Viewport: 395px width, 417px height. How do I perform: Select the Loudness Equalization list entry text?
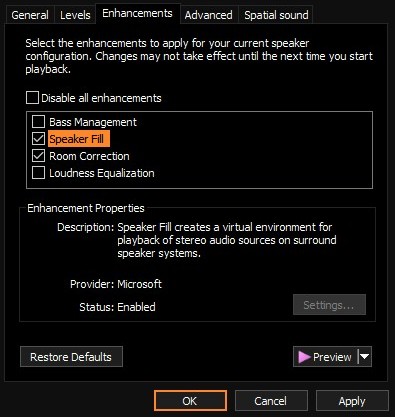click(x=102, y=173)
